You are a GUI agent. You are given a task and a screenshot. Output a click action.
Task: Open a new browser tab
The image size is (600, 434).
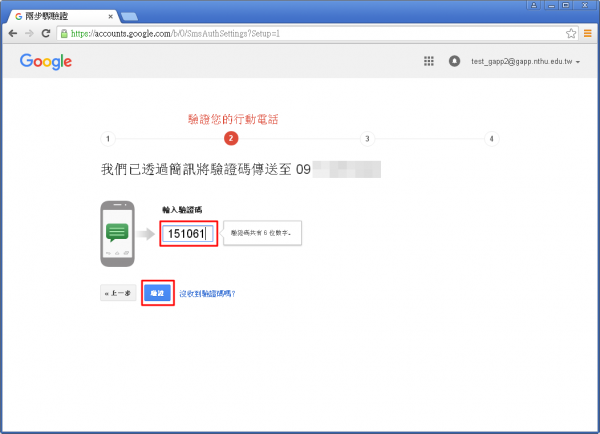pos(129,17)
